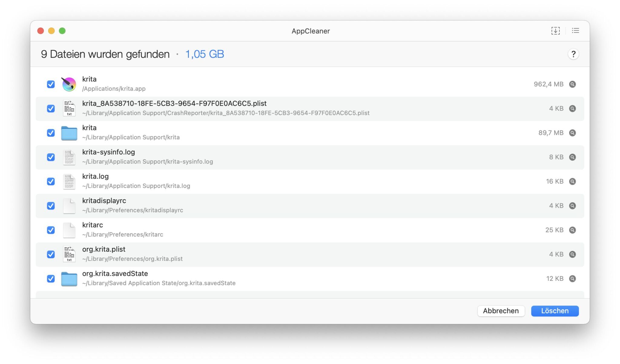This screenshot has height=364, width=620.
Task: Click the krita-sysinfo.log document icon
Action: [69, 157]
